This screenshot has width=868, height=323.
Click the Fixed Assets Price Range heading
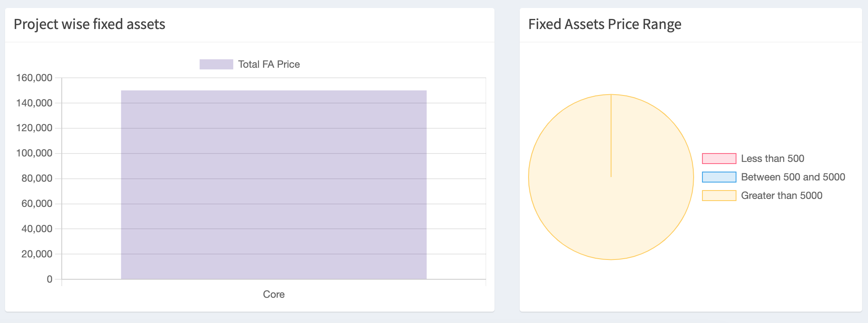click(x=605, y=24)
